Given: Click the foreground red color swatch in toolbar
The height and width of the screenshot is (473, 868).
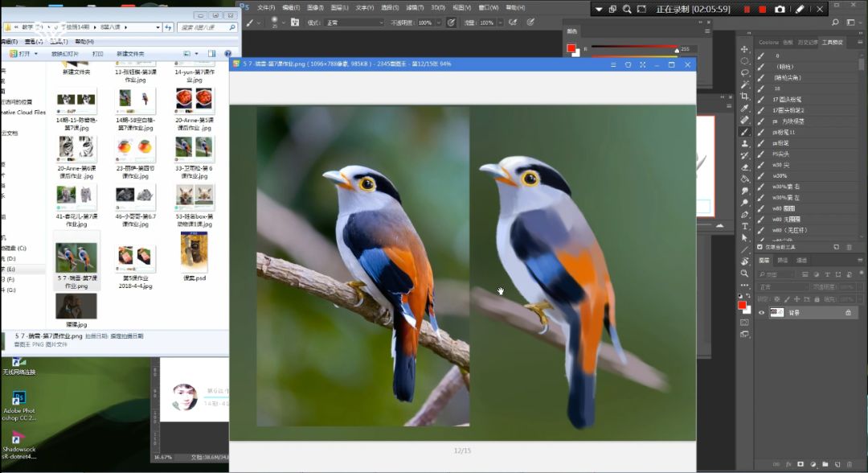Looking at the screenshot, I should click(x=743, y=305).
